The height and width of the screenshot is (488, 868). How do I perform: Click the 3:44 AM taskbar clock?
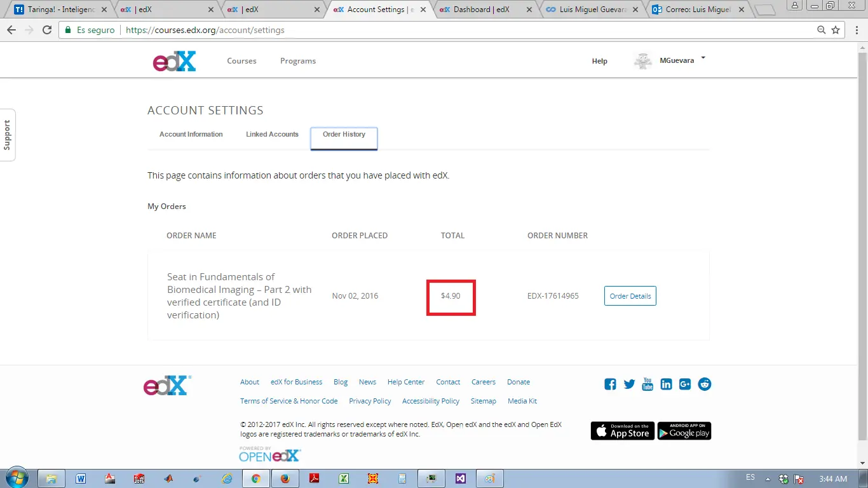coord(833,478)
